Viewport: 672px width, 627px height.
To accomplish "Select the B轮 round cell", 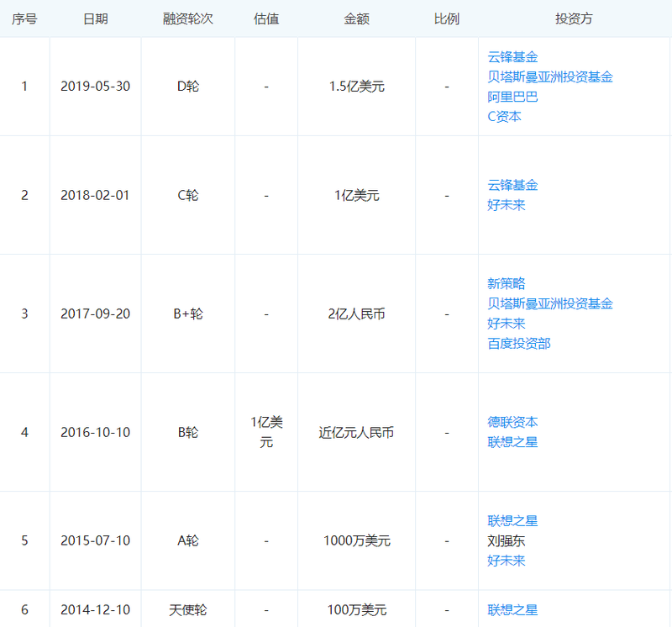I will tap(188, 432).
